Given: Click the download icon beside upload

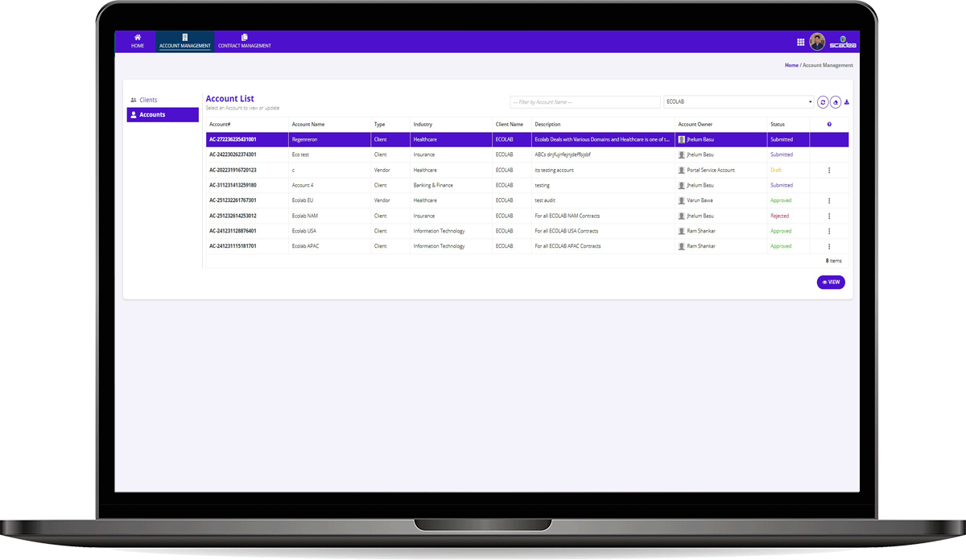Looking at the screenshot, I should pos(846,102).
